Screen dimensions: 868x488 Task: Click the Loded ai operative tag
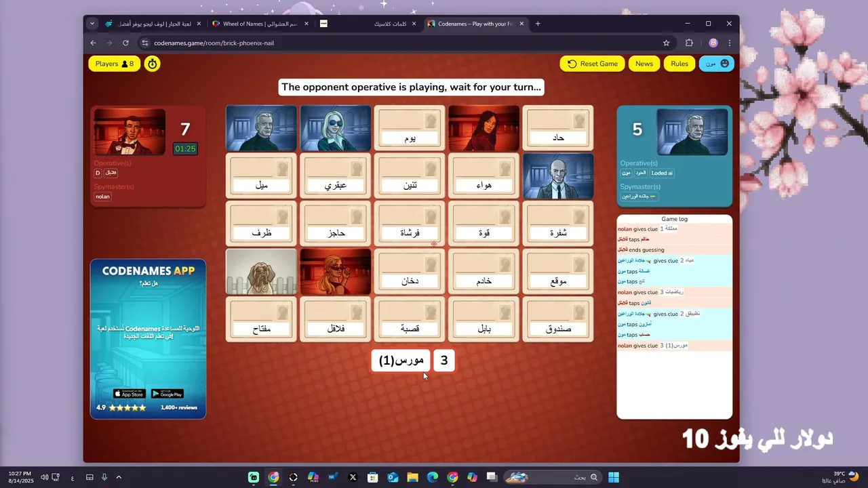[662, 173]
